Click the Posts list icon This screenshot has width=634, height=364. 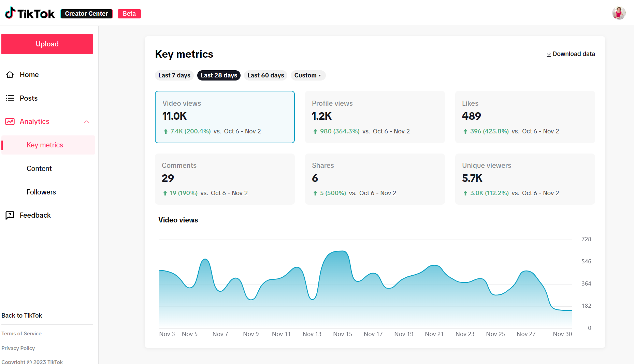pos(10,98)
